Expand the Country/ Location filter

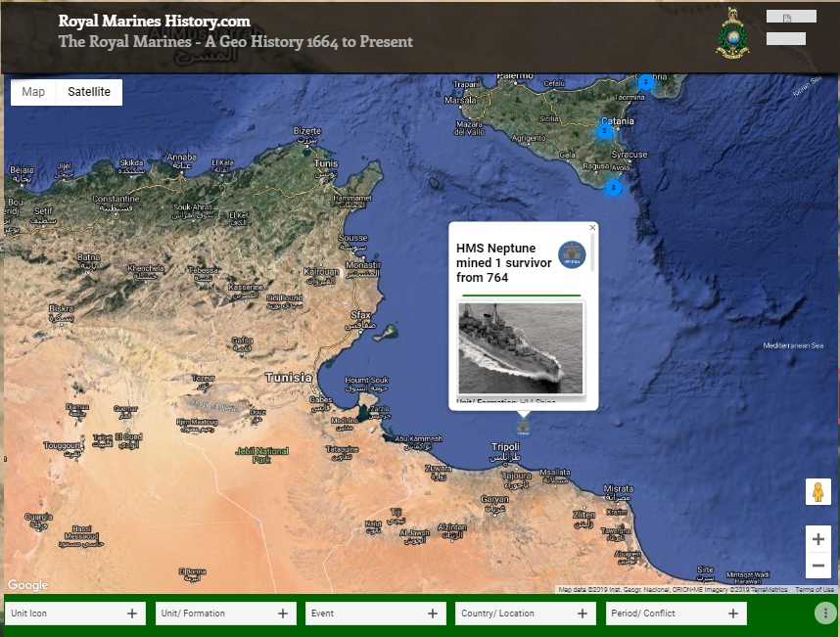click(x=526, y=614)
